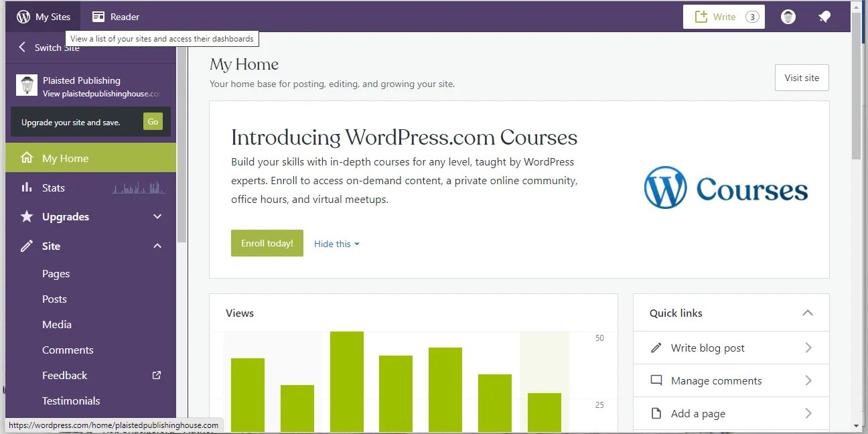Click the main page scrollbar thumb
Viewport: 868px width, 434px height.
click(857, 86)
